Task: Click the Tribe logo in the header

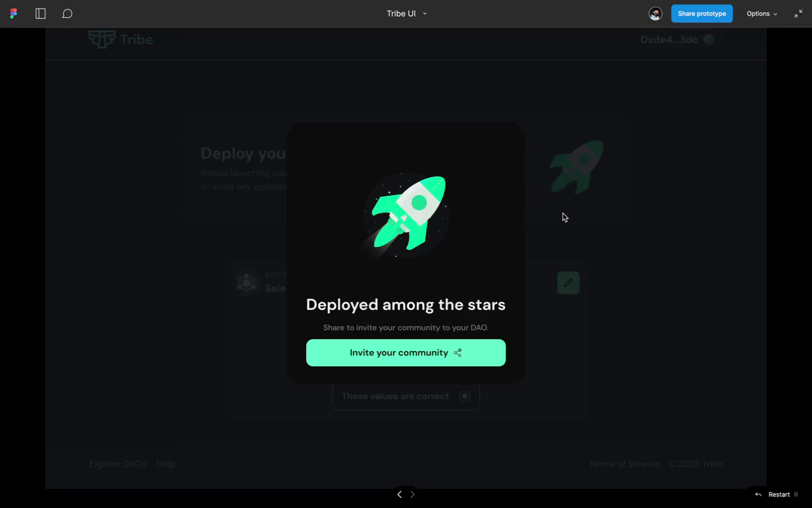Action: 120,40
